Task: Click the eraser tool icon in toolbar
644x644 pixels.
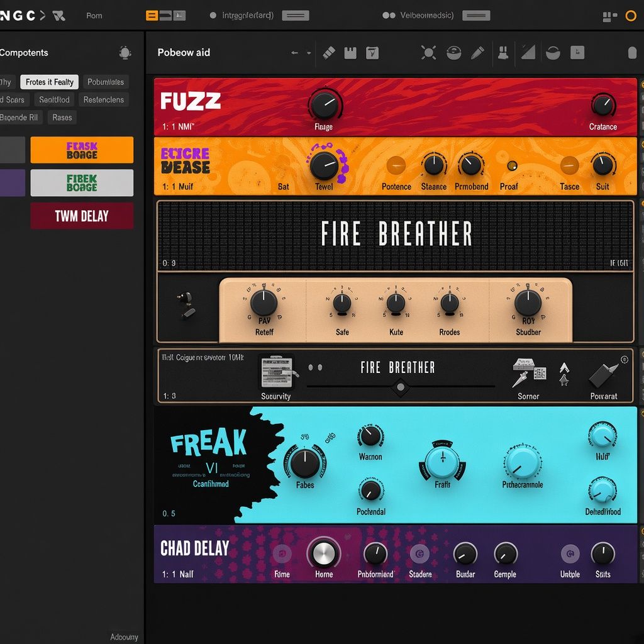Action: [329, 53]
